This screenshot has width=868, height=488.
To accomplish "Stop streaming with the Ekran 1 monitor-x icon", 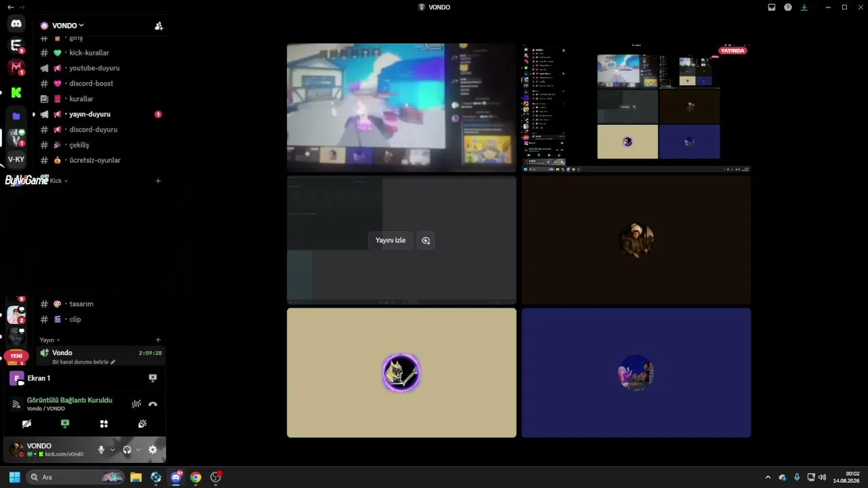I will click(x=153, y=378).
